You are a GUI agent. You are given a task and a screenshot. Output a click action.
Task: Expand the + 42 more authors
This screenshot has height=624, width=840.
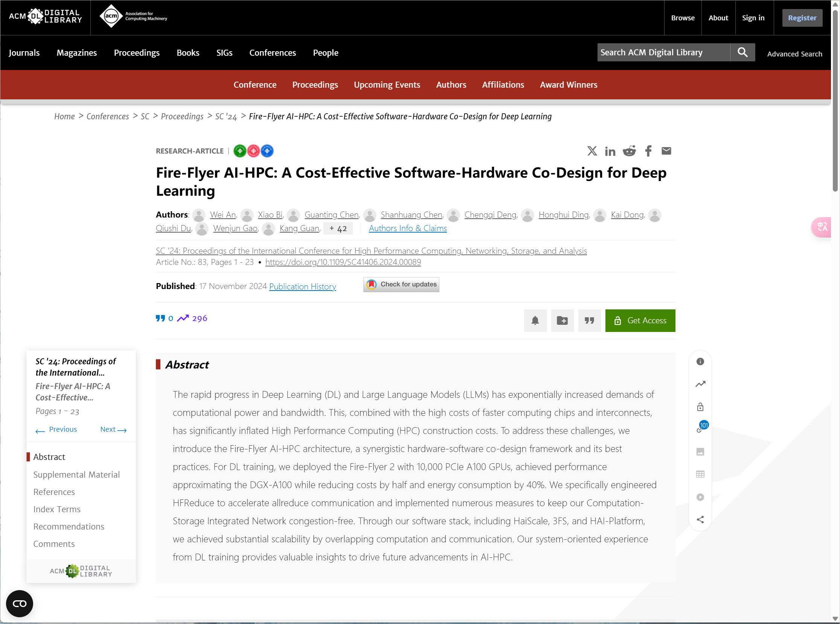pyautogui.click(x=338, y=228)
